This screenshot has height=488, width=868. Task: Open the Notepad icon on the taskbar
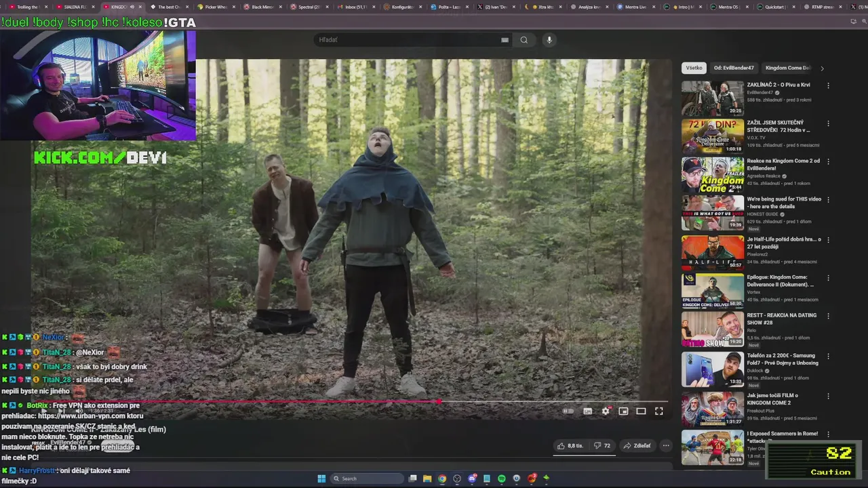pos(487,479)
